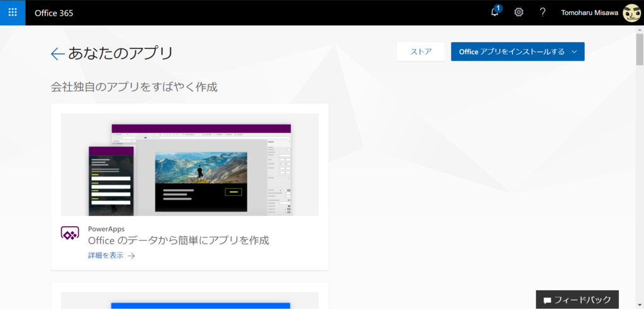
Task: Click the あなたのアプリ page title
Action: pyautogui.click(x=121, y=53)
